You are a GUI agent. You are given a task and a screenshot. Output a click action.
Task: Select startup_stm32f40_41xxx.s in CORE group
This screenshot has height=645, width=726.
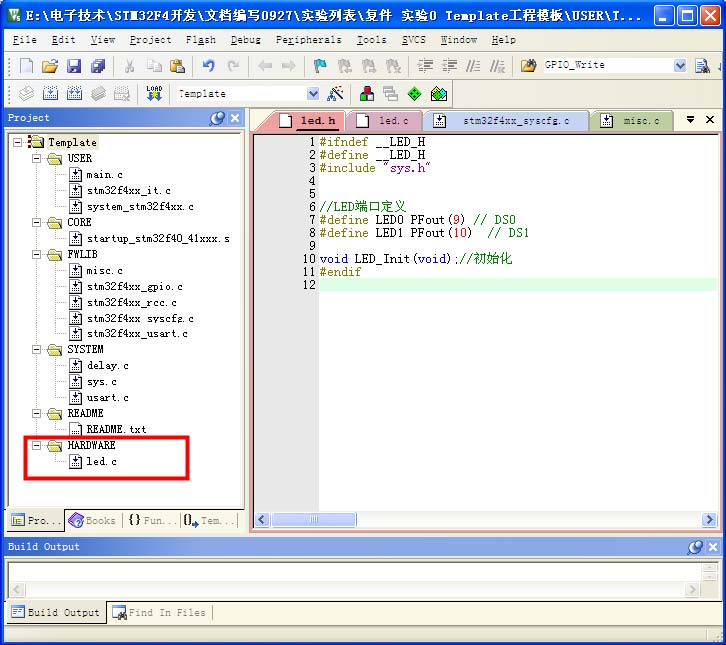pyautogui.click(x=149, y=238)
